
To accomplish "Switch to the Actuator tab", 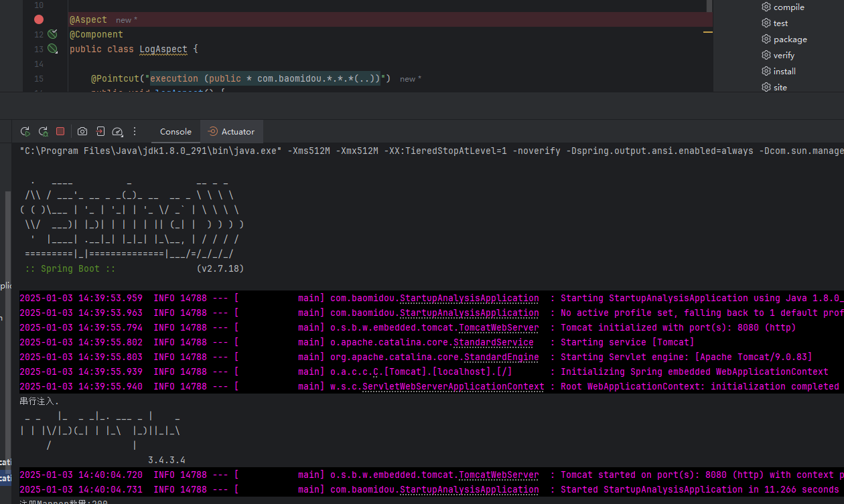I will (x=232, y=132).
